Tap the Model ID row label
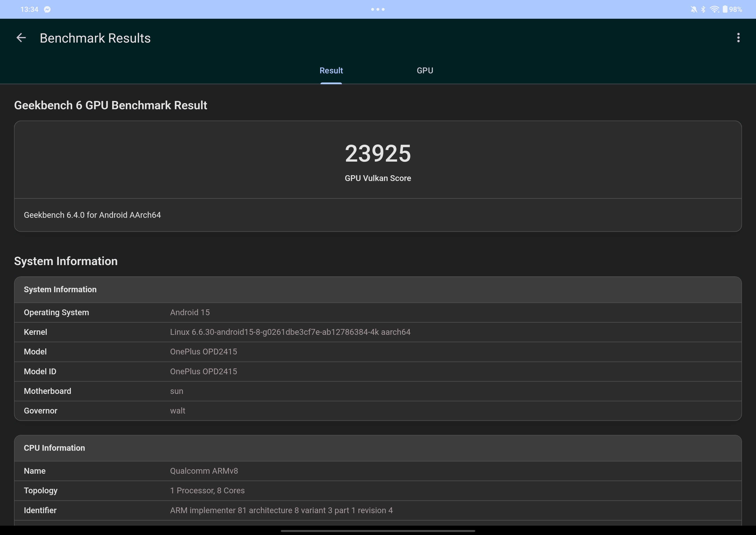 pyautogui.click(x=40, y=372)
